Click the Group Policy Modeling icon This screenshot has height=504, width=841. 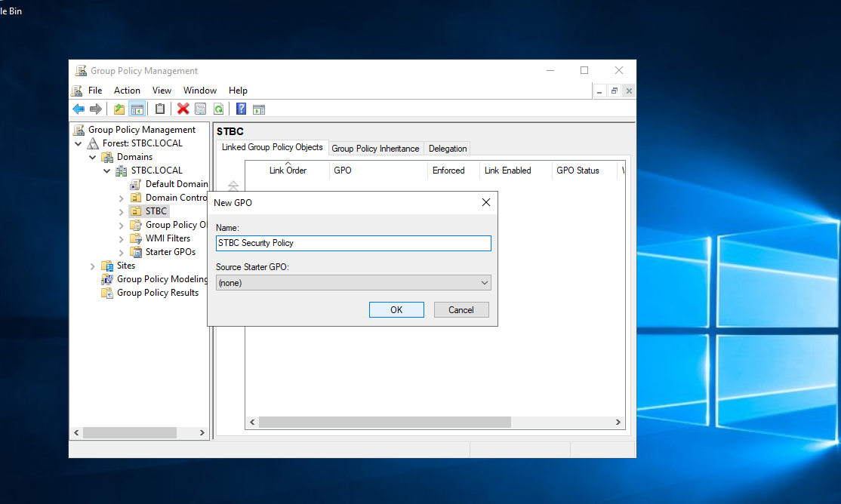(107, 279)
